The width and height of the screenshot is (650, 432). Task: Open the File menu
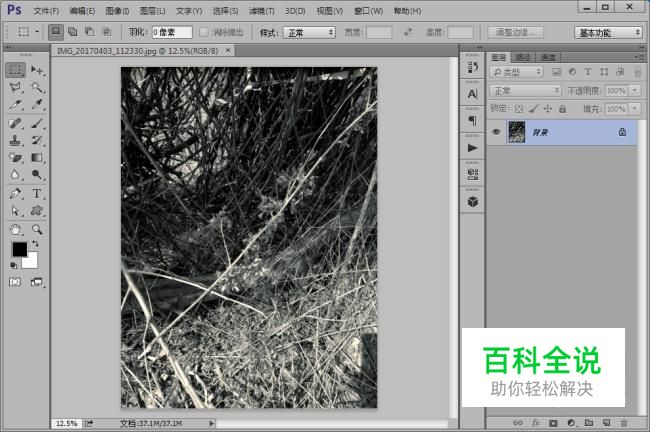coord(46,11)
